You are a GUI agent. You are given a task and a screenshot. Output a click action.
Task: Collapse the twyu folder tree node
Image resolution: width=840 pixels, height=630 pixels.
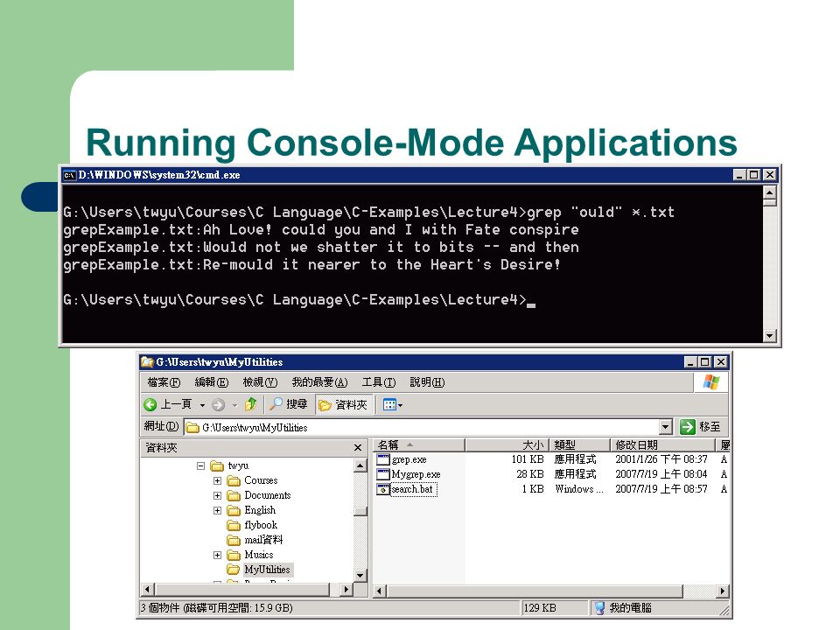(x=201, y=466)
